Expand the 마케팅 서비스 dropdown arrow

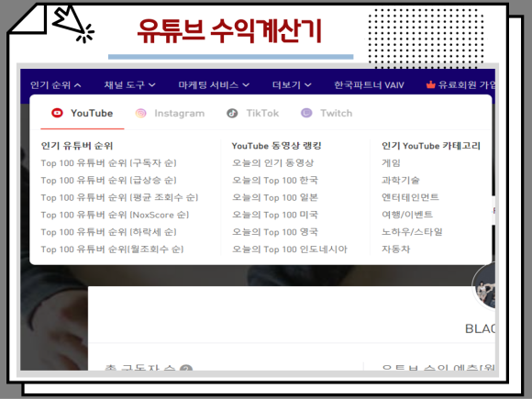coord(246,85)
